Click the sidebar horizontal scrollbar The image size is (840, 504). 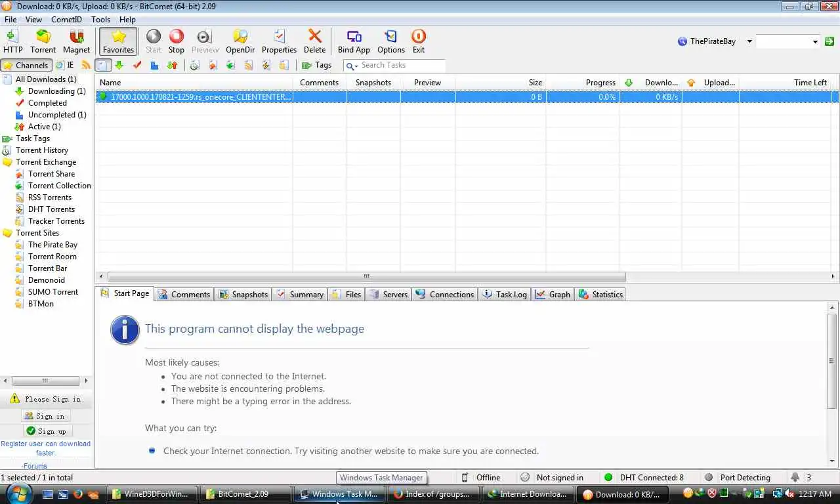click(45, 381)
